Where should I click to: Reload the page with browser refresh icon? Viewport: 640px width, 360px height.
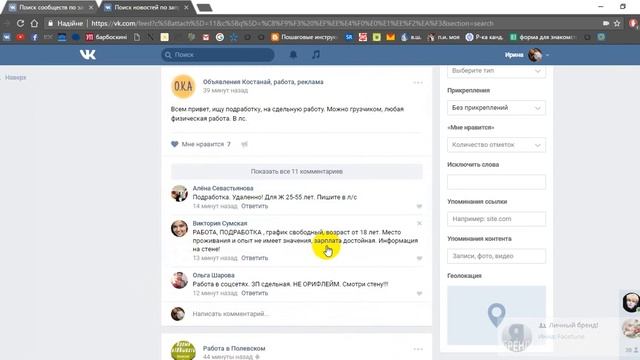click(x=20, y=23)
